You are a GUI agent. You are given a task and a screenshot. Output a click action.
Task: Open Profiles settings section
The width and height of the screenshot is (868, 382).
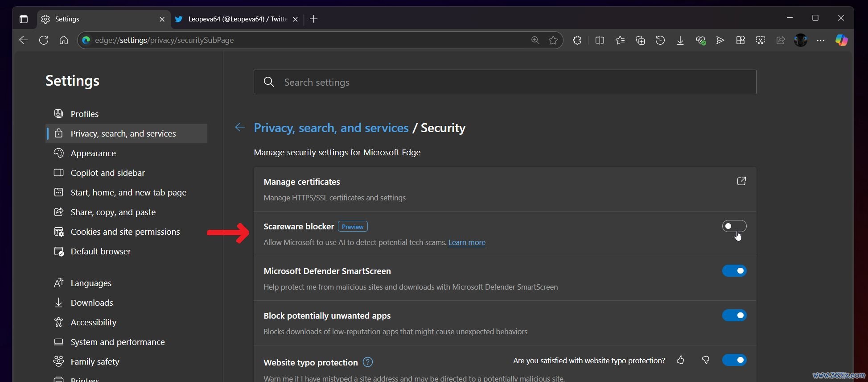pyautogui.click(x=127, y=114)
